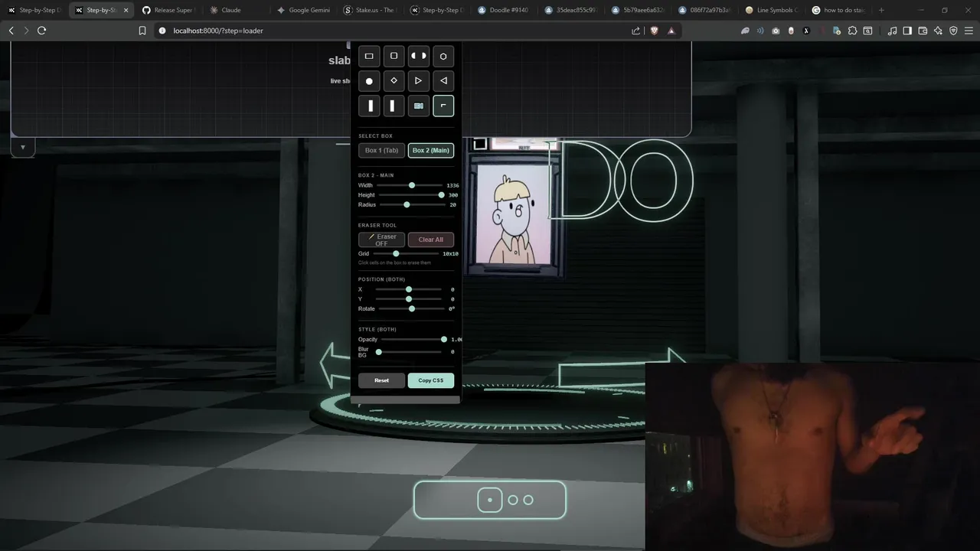
Task: Click the cartoon character poster thumbnail
Action: click(514, 215)
